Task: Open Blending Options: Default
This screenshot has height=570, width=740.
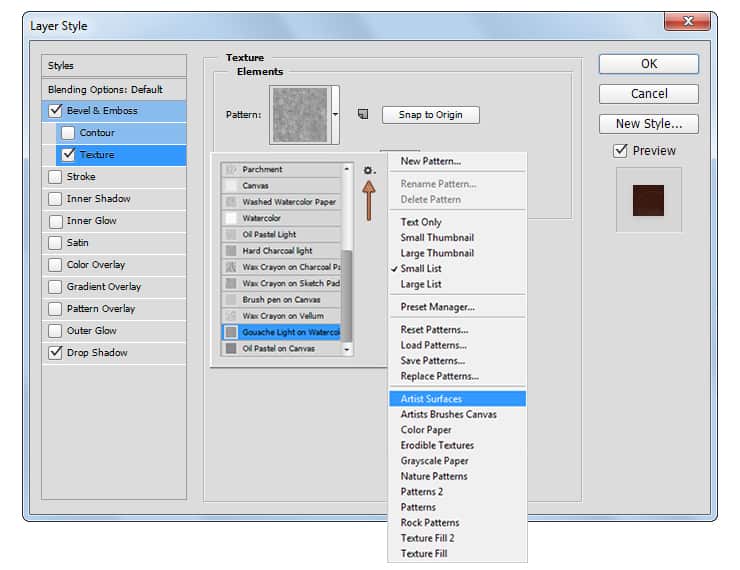Action: [114, 89]
